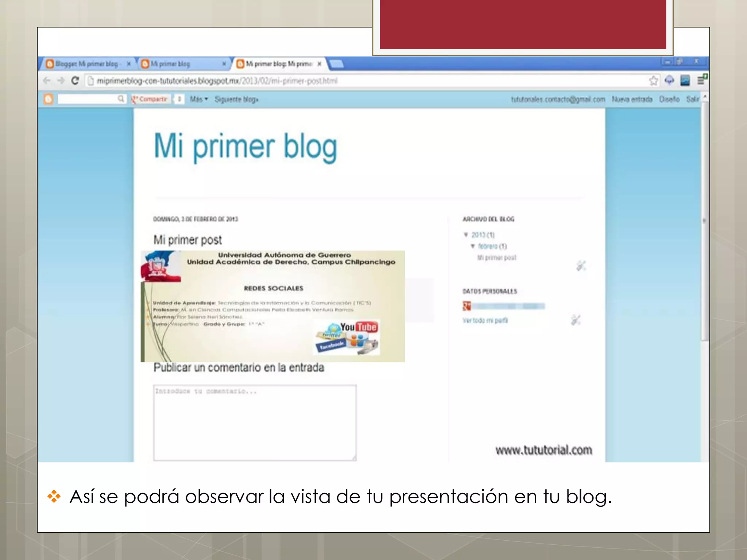Click the orange Blogger logo in navbar
This screenshot has width=747, height=560.
pyautogui.click(x=49, y=99)
